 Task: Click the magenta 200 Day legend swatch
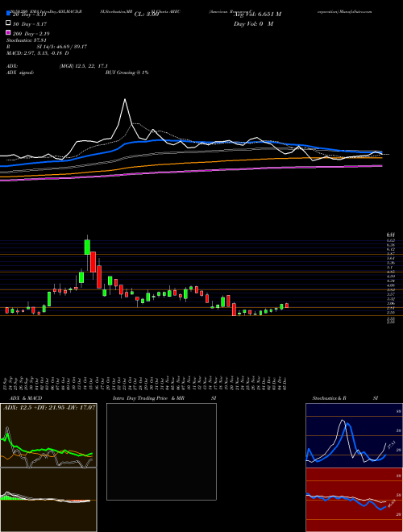point(8,32)
